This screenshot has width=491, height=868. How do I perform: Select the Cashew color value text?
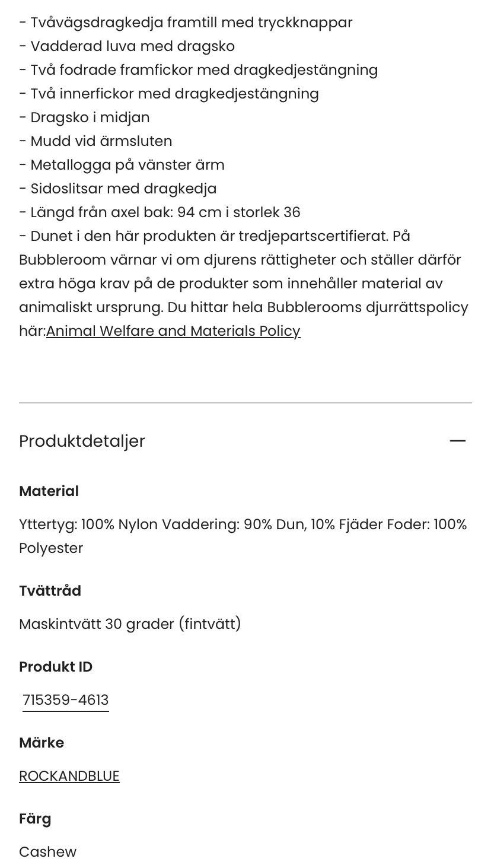tap(47, 852)
